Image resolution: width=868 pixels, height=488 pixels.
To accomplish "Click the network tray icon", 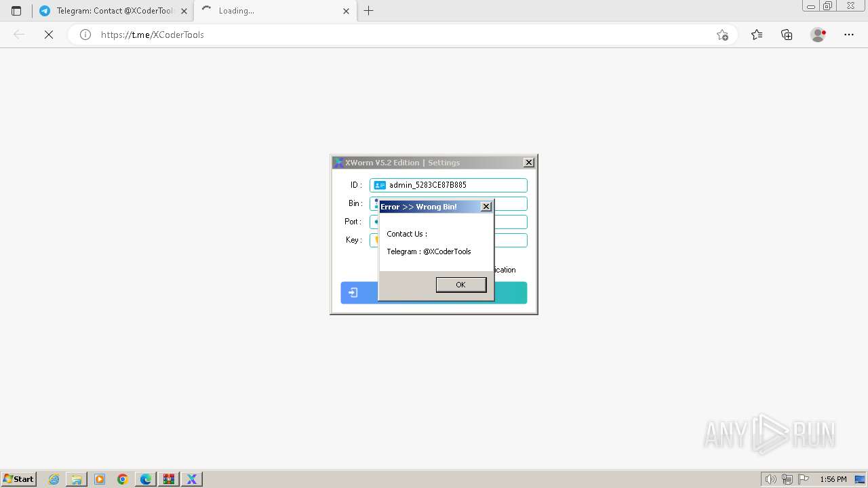I will click(x=787, y=479).
